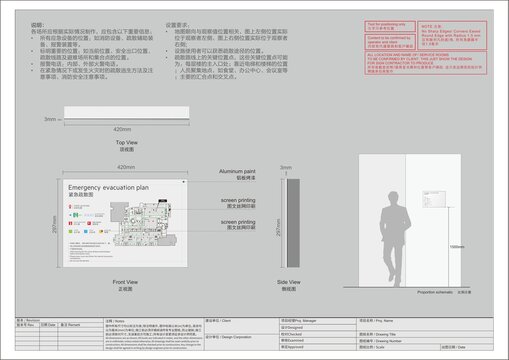Click the 'Examined' cell in the title block
Image resolution: width=509 pixels, height=360 pixels.
click(x=318, y=340)
